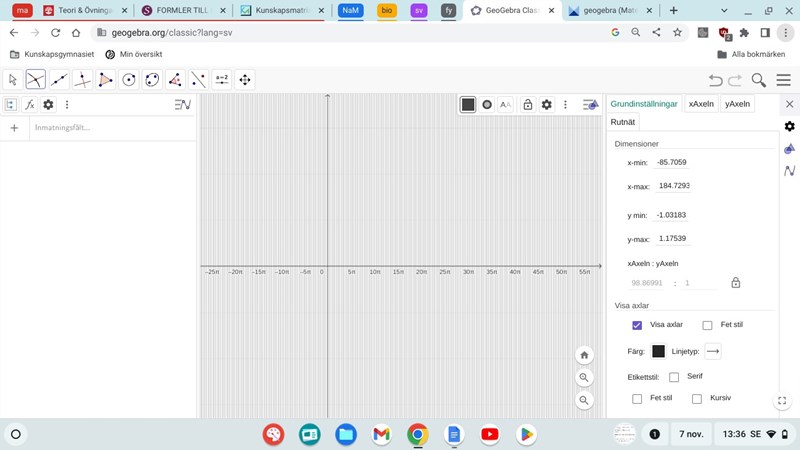The height and width of the screenshot is (450, 800).
Task: Select the Move arrow tool
Action: pyautogui.click(x=13, y=80)
